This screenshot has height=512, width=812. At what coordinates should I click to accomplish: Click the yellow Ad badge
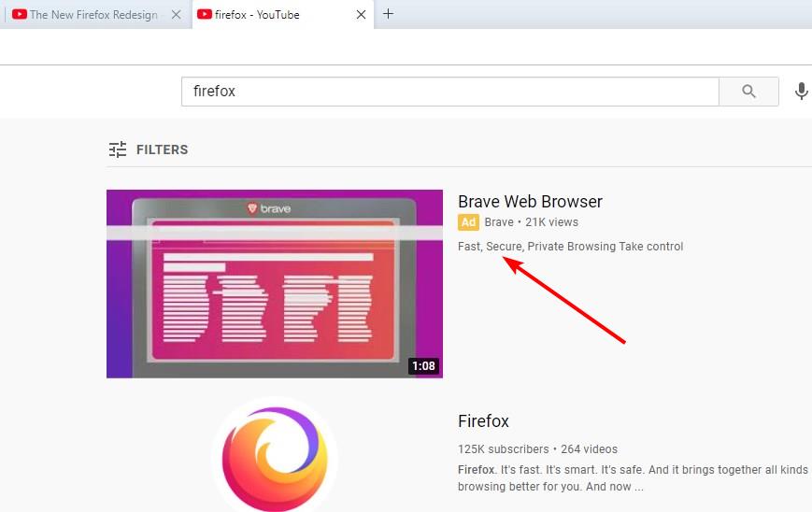pos(468,222)
